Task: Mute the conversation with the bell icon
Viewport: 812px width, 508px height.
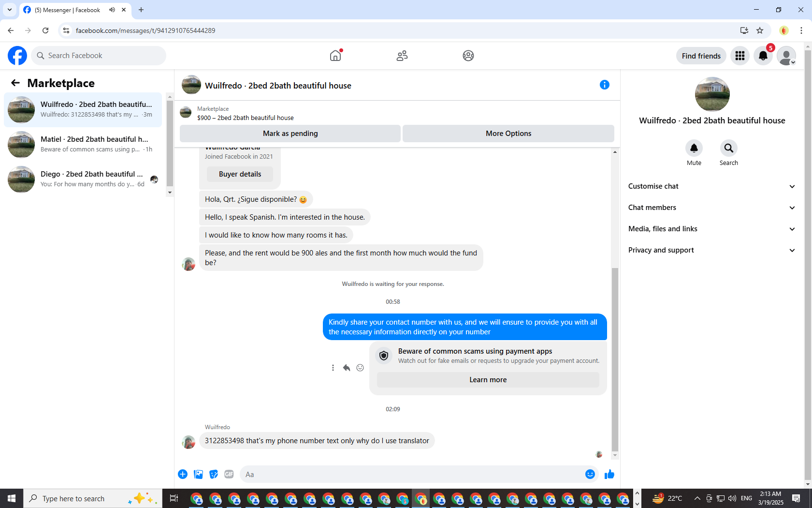Action: [694, 148]
